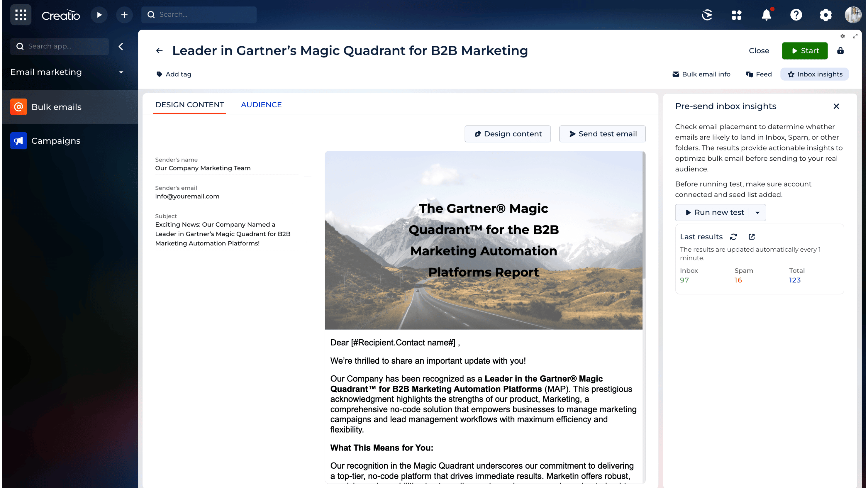Focus the global Search field
Screen dimensions: 868x488
[x=199, y=15]
